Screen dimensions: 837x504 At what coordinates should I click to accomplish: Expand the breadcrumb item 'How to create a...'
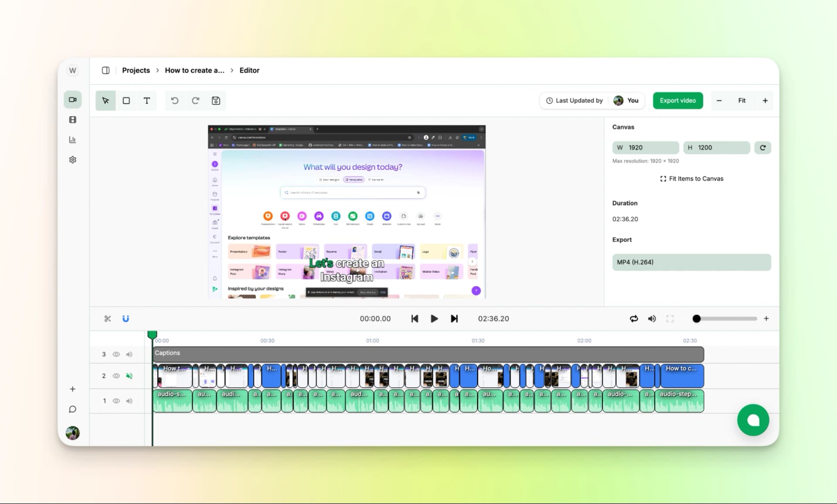194,70
